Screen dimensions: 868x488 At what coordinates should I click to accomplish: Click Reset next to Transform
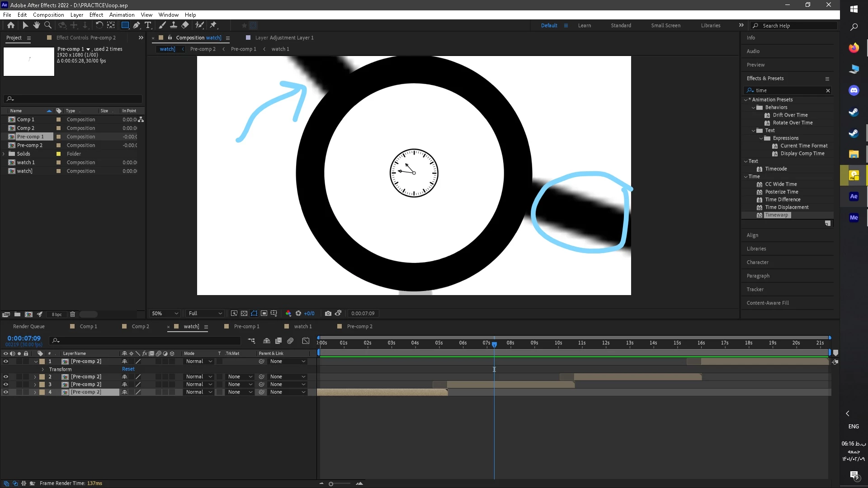pos(128,369)
